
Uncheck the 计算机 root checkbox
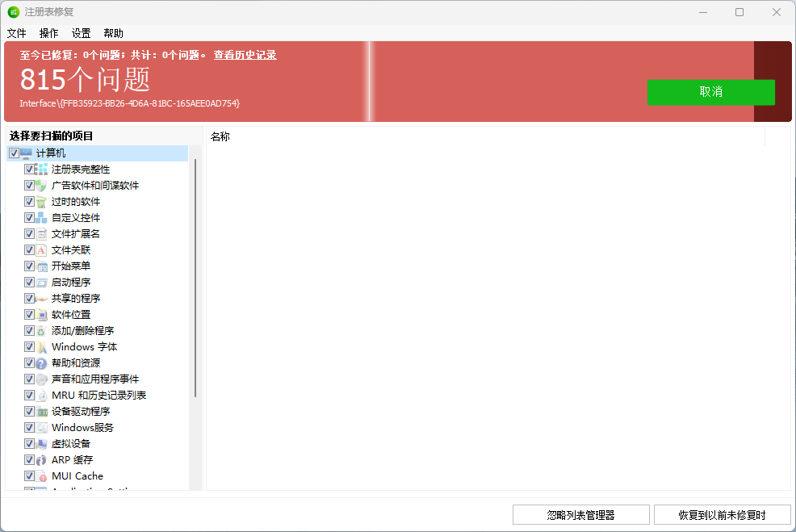pos(14,153)
